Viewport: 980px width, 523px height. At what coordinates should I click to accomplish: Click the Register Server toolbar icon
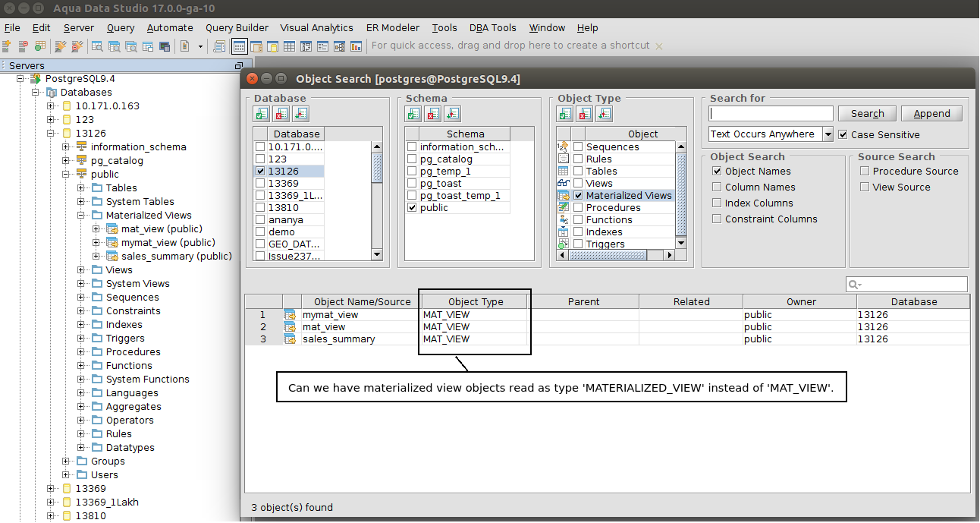8,46
